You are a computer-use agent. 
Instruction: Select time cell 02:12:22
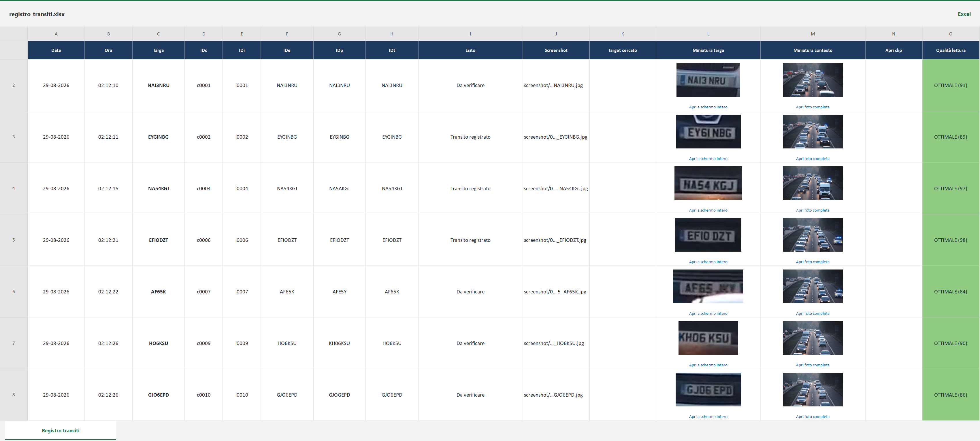coord(108,292)
